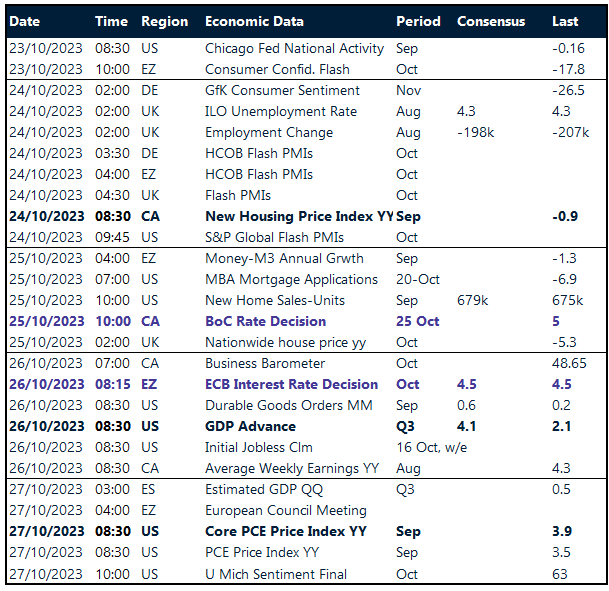This screenshot has height=591, width=609.
Task: Select Chicago Fed National Activity entry
Action: pyautogui.click(x=294, y=48)
